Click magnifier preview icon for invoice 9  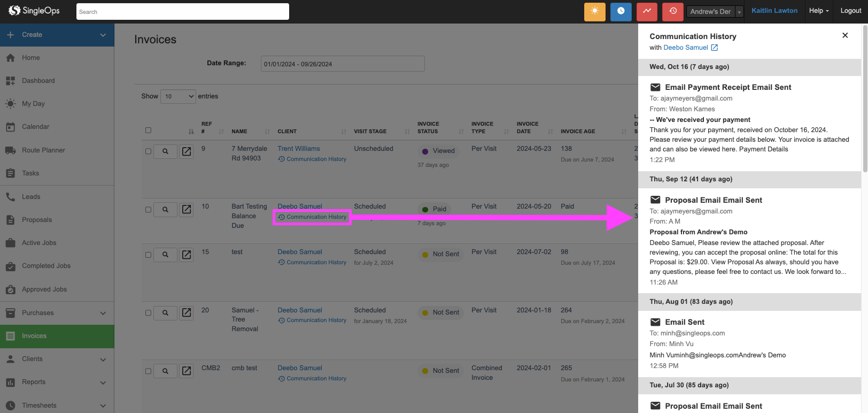(166, 151)
